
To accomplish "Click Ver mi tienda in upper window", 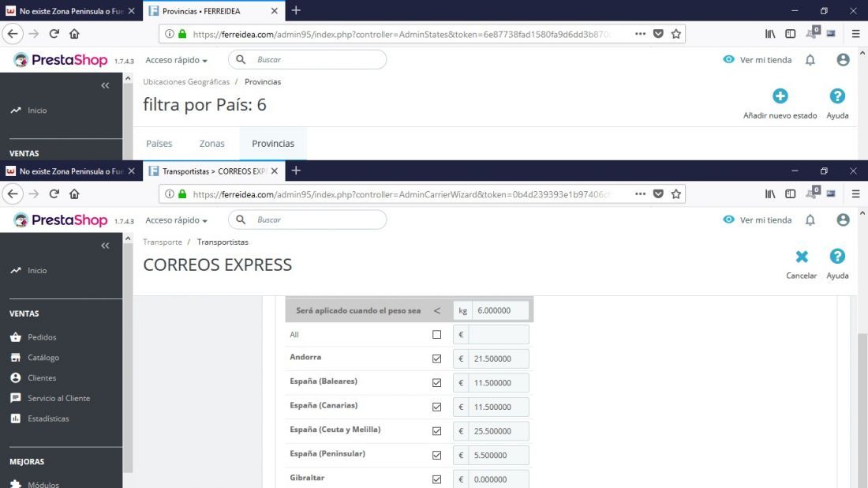I will point(758,60).
